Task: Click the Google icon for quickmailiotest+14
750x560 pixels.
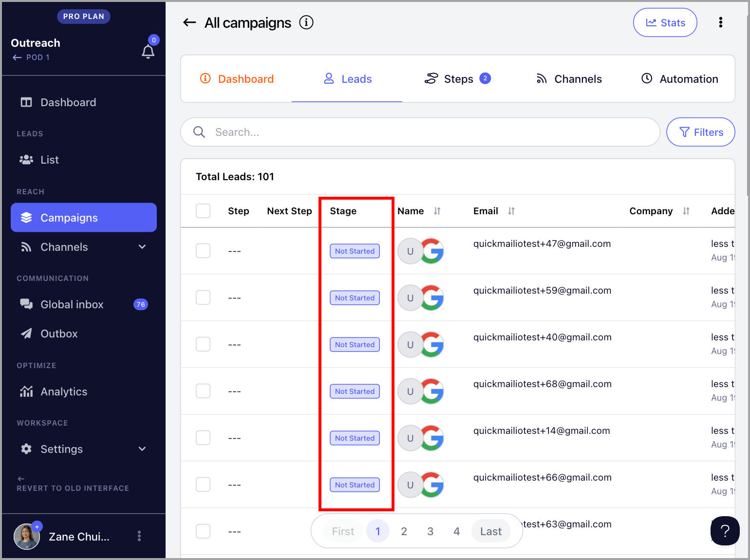Action: (x=432, y=438)
